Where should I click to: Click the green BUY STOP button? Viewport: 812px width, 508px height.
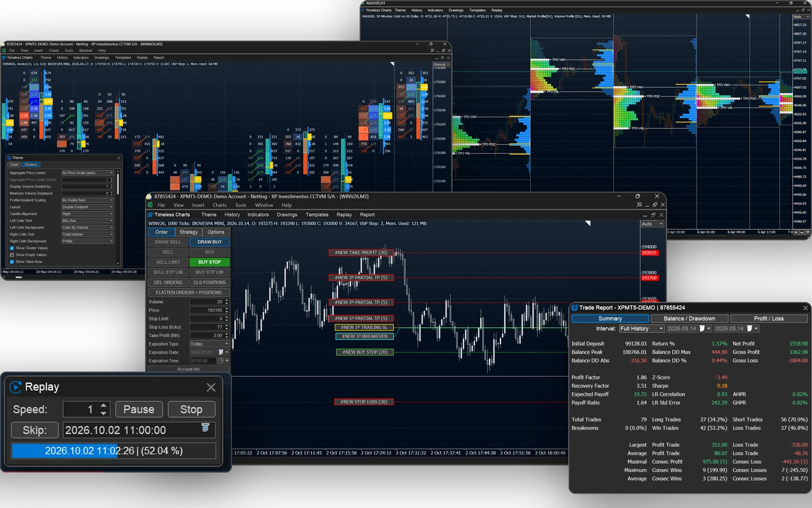209,262
